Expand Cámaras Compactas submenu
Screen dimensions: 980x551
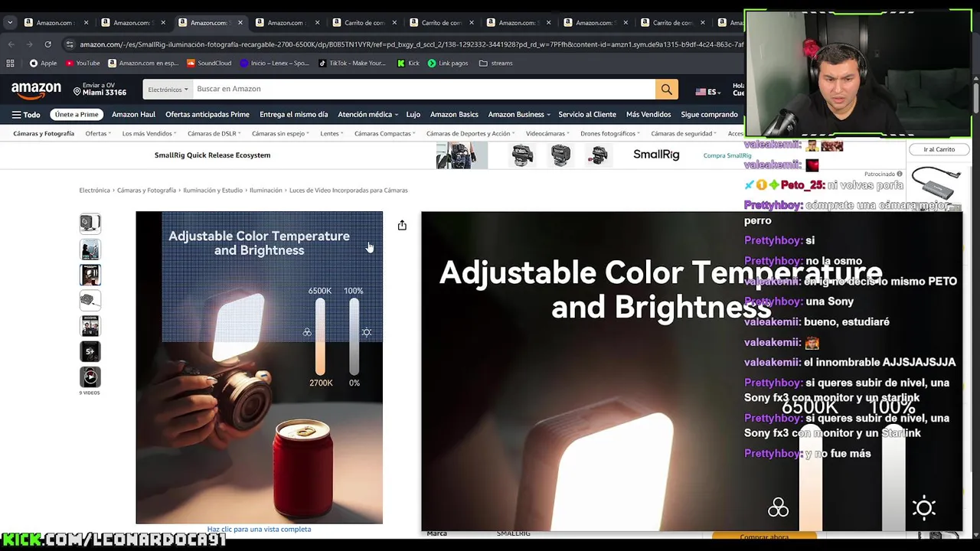coord(385,133)
